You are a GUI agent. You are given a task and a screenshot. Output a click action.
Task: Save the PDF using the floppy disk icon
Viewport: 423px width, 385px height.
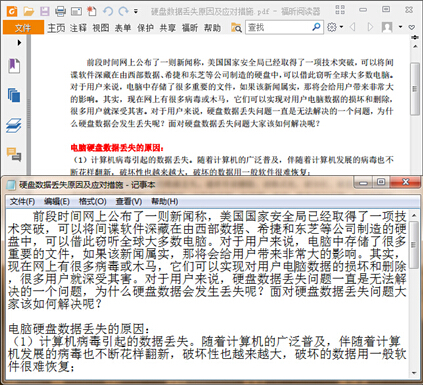pos(45,11)
